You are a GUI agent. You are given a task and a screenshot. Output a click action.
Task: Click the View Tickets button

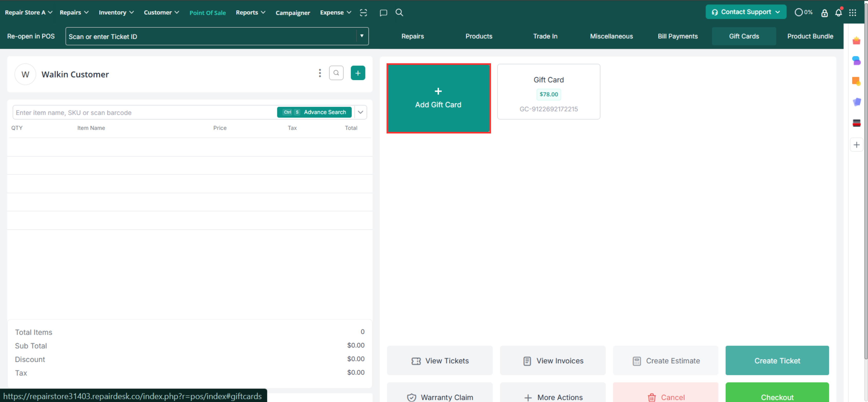point(439,361)
